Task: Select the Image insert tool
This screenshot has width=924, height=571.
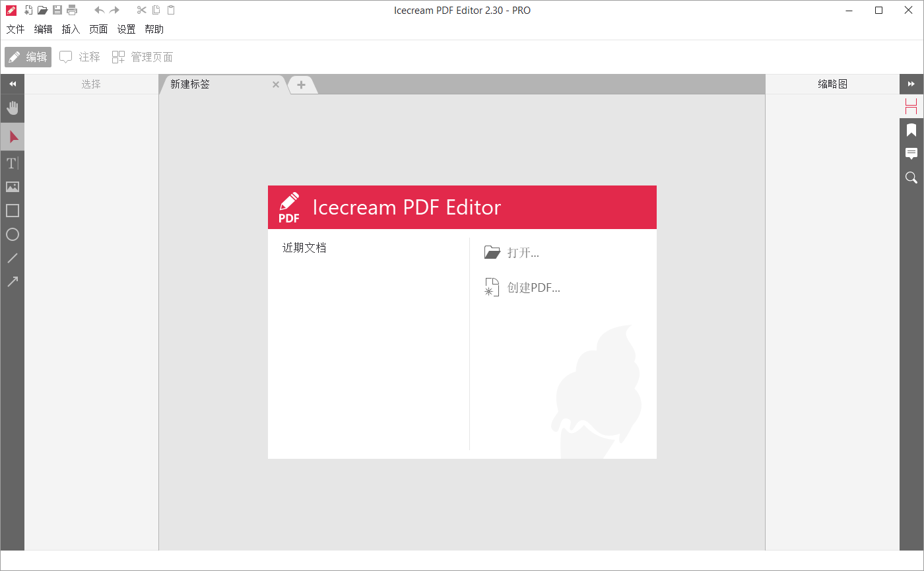Action: 13,187
